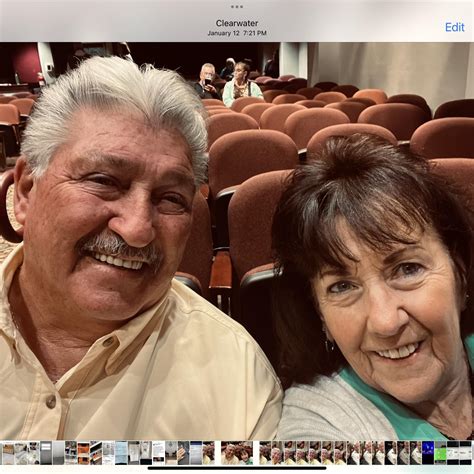Image resolution: width=474 pixels, height=474 pixels.
Task: Open the light blue document thumbnail
Action: coord(121,453)
